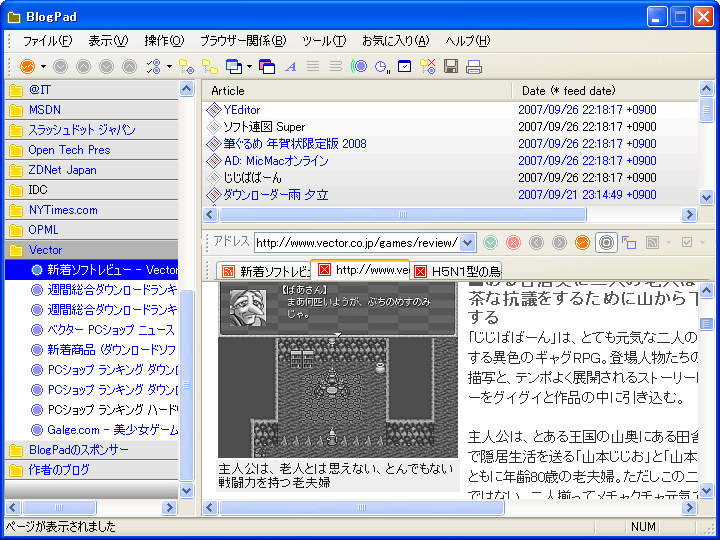Select the ソフト連図 Super article row
Screen dimensions: 720x540
[x=450, y=127]
